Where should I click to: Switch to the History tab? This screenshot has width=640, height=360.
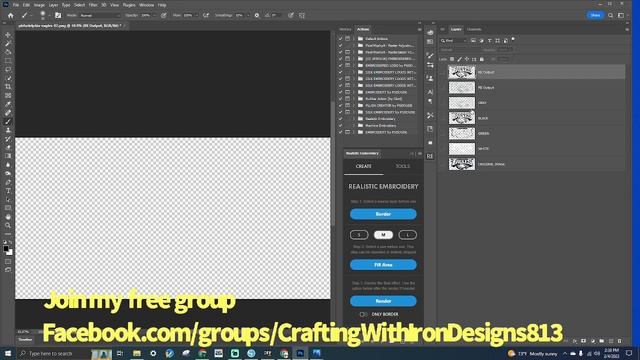point(345,29)
